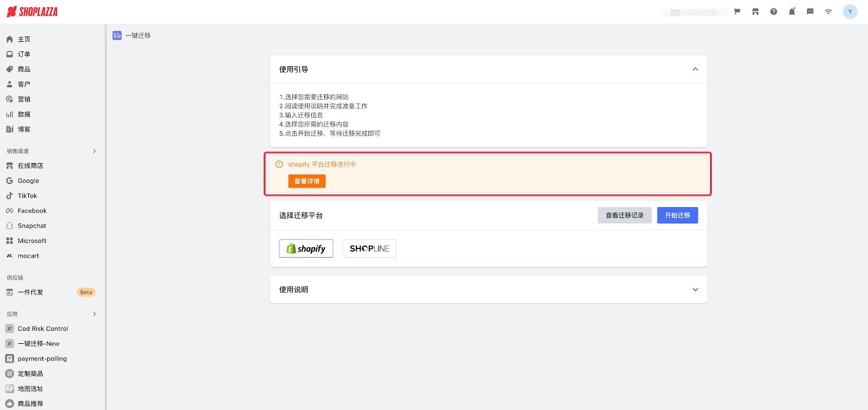Viewport: 868px width, 410px height.
Task: Click the flag icon in top bar
Action: click(x=737, y=12)
